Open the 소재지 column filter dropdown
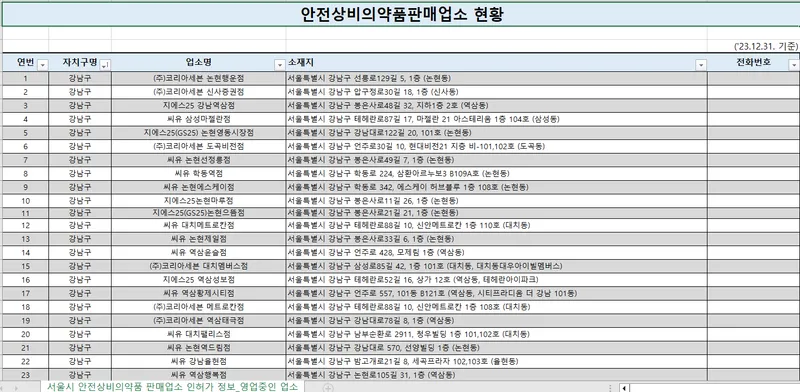This screenshot has height=392, width=800. [x=702, y=65]
